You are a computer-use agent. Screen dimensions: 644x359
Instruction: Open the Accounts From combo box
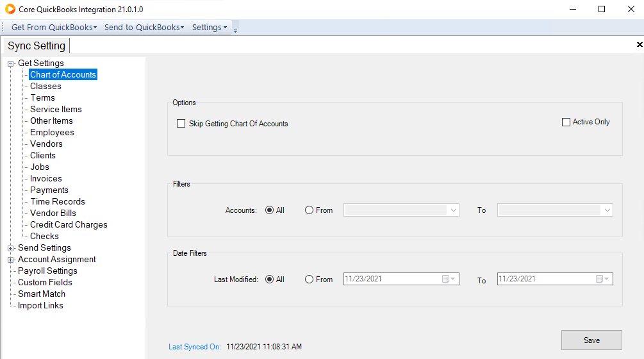coord(401,210)
